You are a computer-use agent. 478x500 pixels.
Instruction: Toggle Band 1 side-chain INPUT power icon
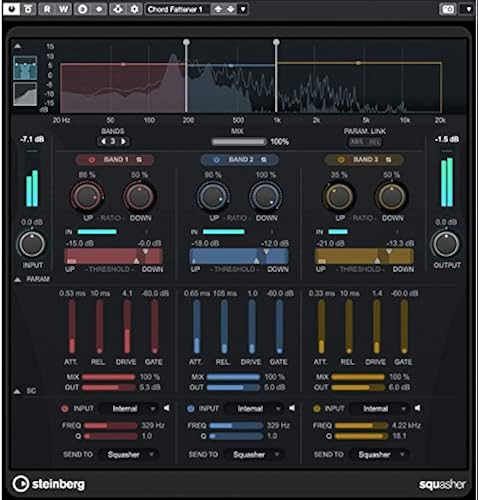point(65,408)
